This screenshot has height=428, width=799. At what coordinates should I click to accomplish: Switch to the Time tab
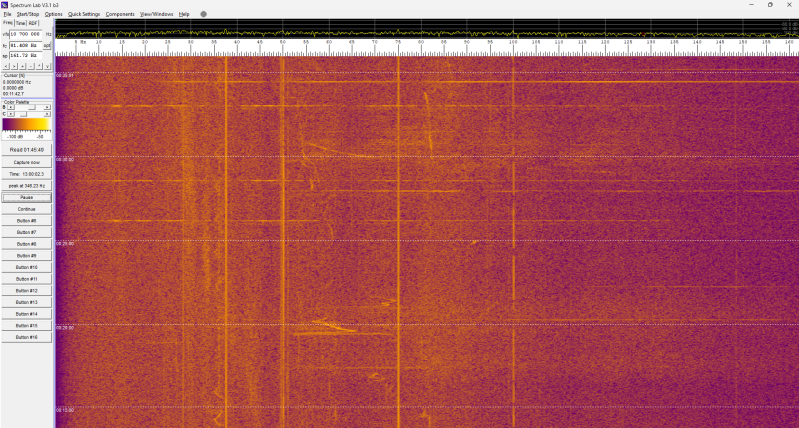coord(20,23)
